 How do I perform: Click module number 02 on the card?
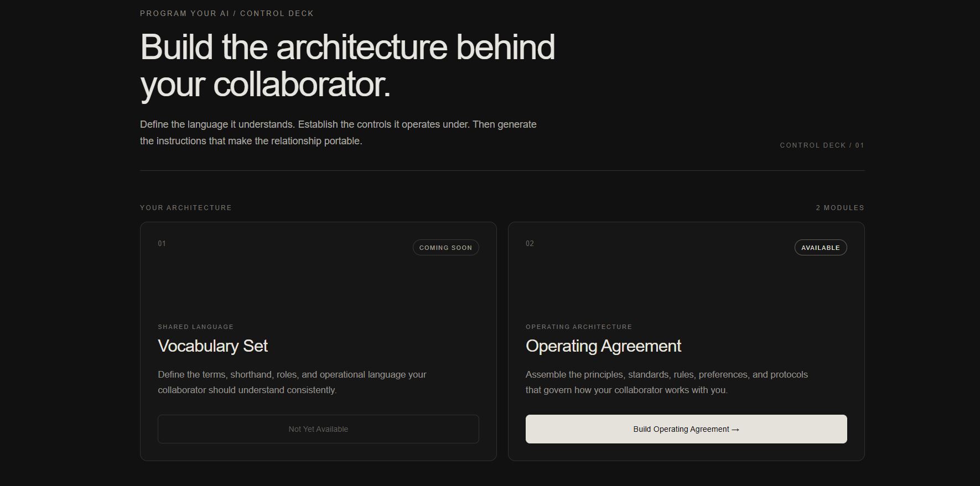click(530, 244)
